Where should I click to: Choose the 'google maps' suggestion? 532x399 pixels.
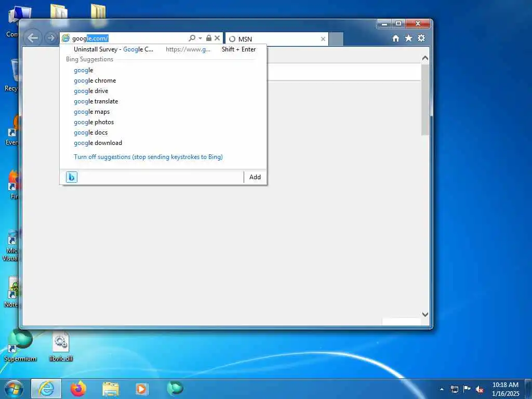[x=91, y=112]
